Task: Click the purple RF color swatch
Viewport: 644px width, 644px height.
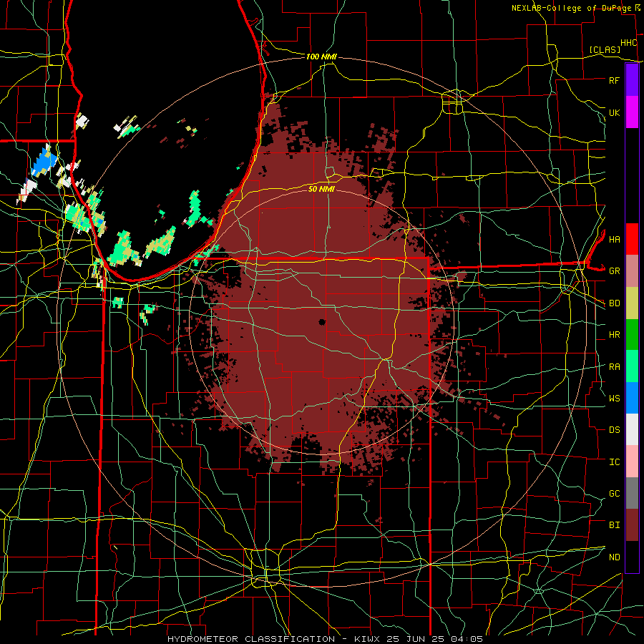Action: [x=632, y=80]
